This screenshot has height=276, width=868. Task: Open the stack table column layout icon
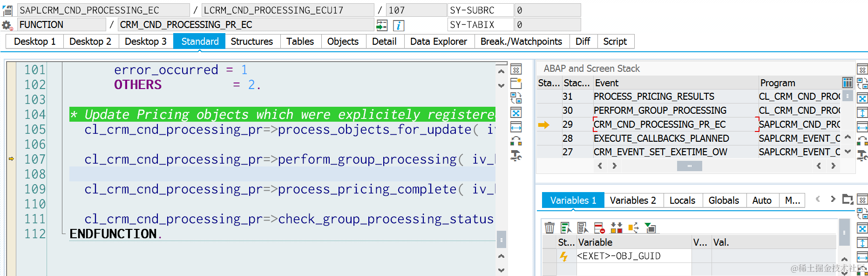coord(848,83)
